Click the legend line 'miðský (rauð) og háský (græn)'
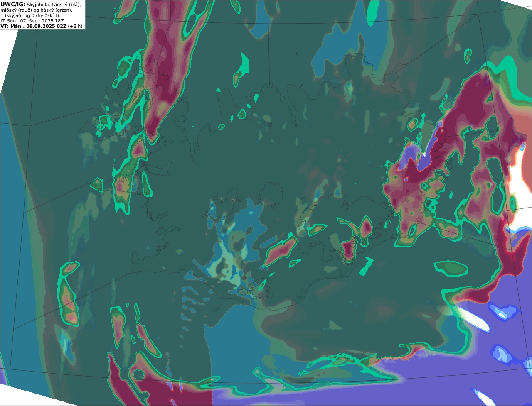 [37, 10]
